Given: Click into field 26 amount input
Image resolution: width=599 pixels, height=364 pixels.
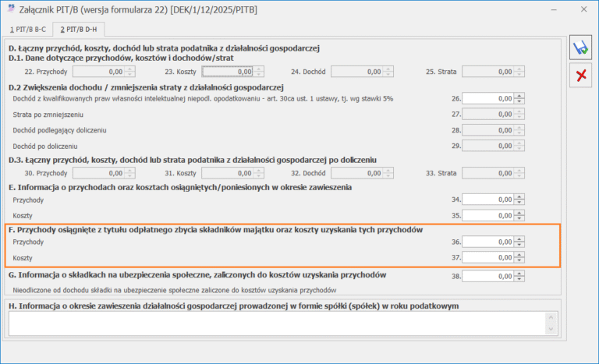Looking at the screenshot, I should click(487, 98).
